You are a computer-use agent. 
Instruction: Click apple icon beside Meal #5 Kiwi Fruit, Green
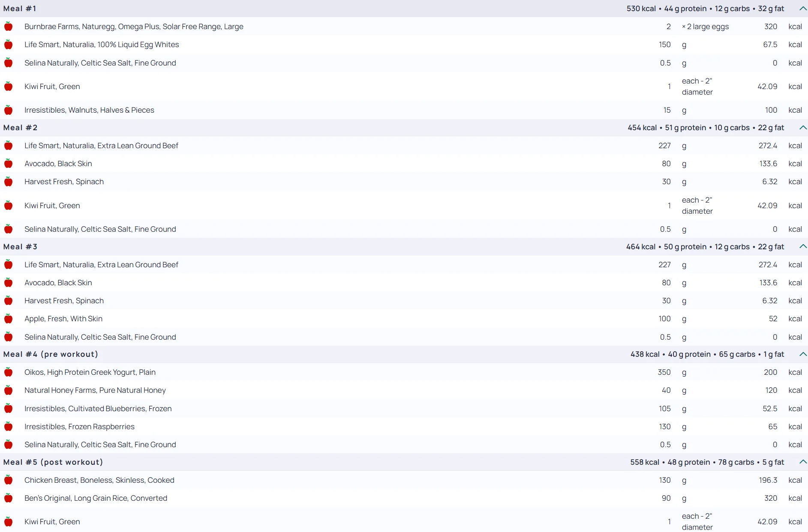tap(8, 522)
